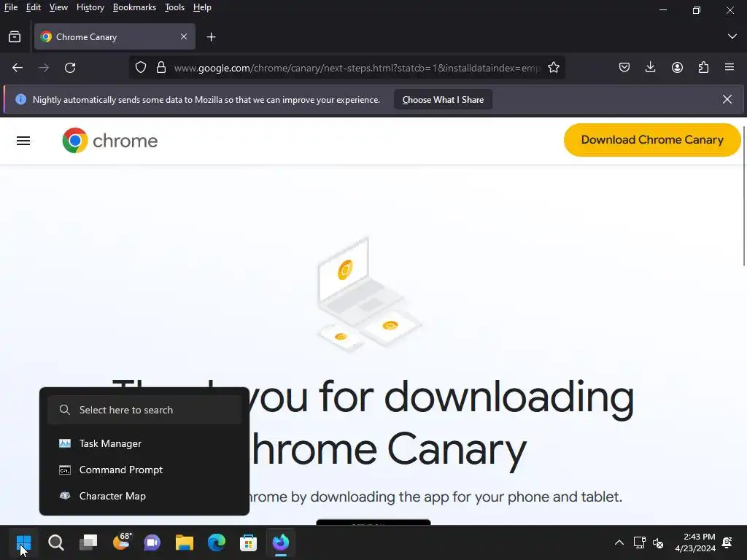This screenshot has width=747, height=560.
Task: Go back one page
Action: tap(18, 68)
